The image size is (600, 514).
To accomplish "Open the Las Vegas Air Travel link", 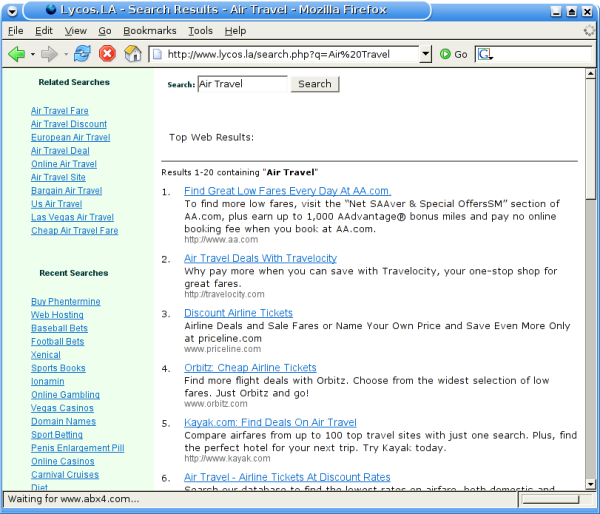I will click(x=72, y=217).
